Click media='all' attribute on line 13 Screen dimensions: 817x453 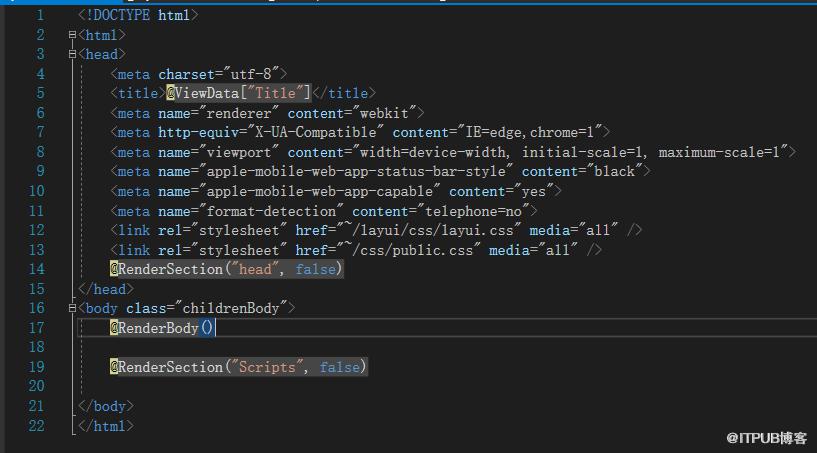click(533, 250)
